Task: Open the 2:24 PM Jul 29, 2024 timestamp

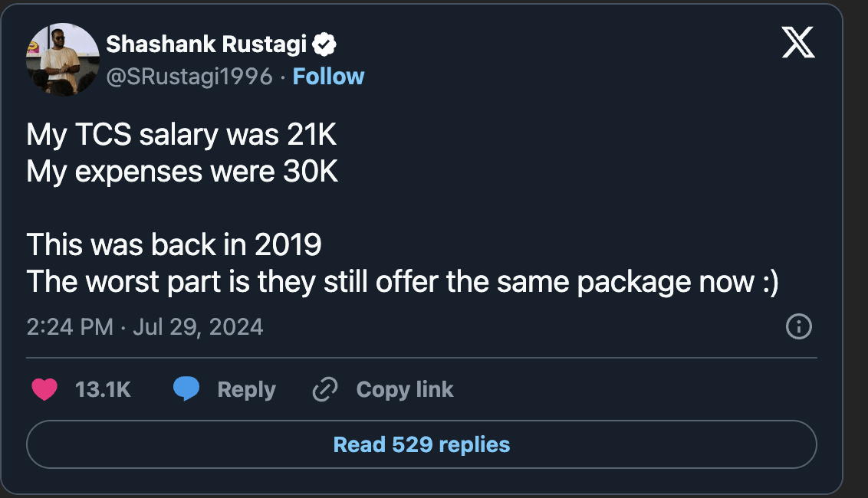Action: (x=145, y=327)
